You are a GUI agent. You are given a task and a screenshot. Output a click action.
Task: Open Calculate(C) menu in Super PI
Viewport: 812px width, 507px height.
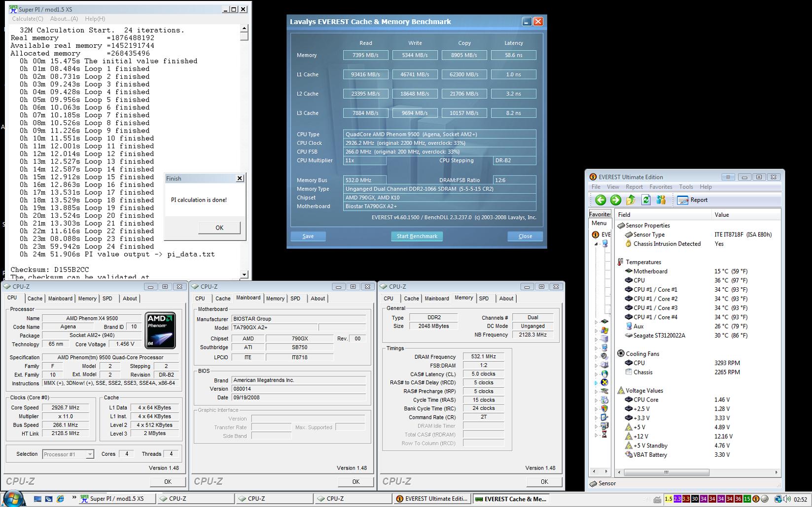[28, 19]
